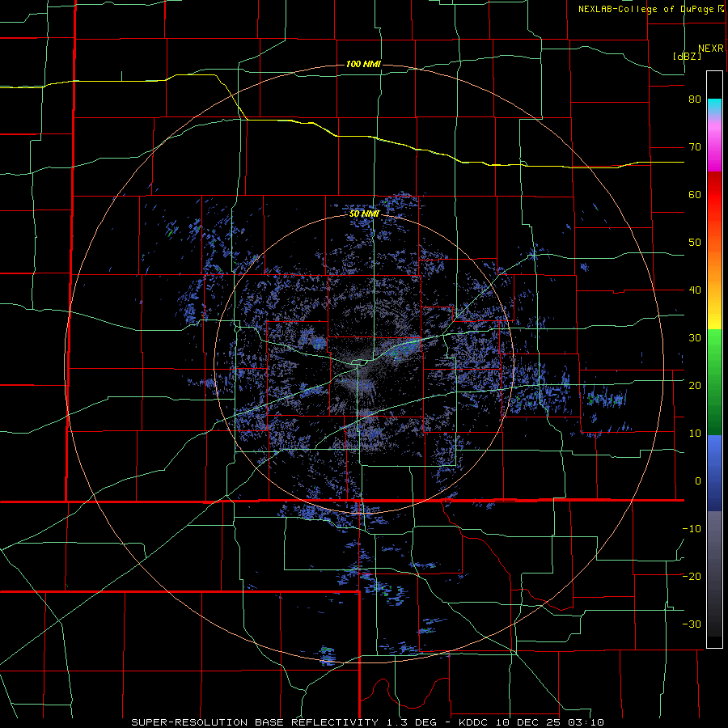This screenshot has width=728, height=728.
Task: Click the 80 value on the dBZ scale
Action: tap(695, 99)
